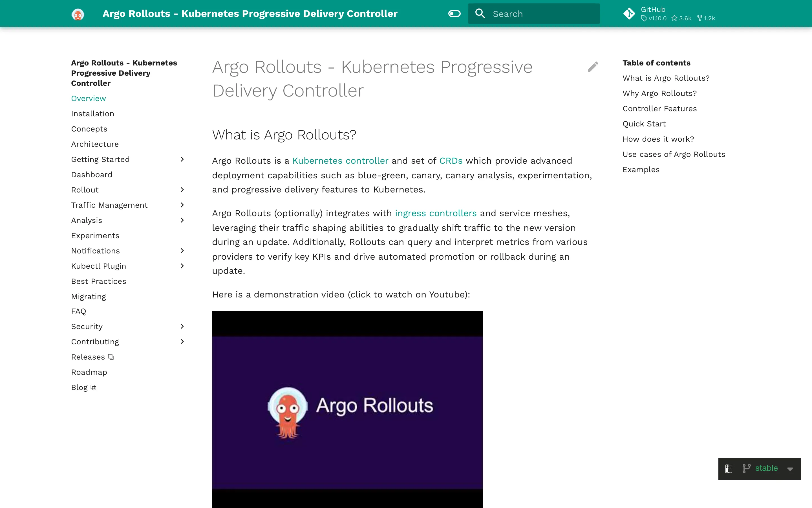This screenshot has width=812, height=508.
Task: Open the Experiments page
Action: pos(95,236)
